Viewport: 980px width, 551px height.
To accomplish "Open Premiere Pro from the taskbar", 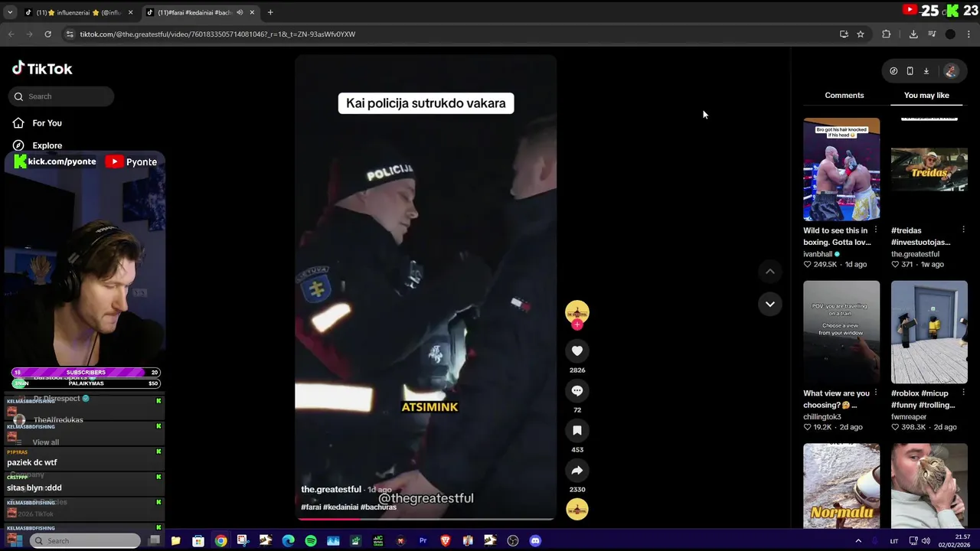I will tap(423, 540).
